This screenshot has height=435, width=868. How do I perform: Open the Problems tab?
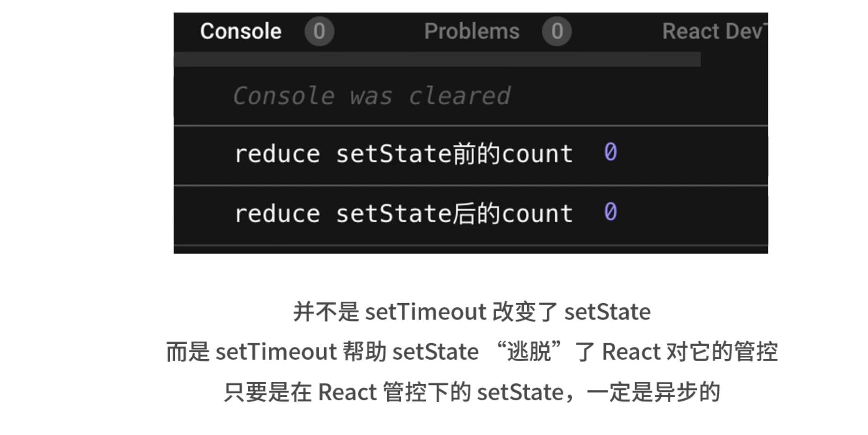[x=471, y=30]
